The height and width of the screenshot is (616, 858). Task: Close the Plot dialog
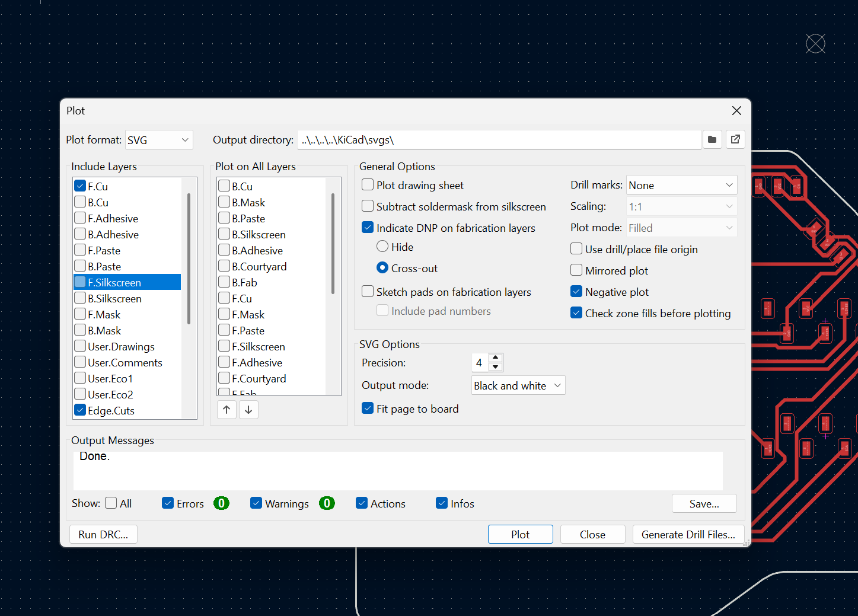coord(736,111)
